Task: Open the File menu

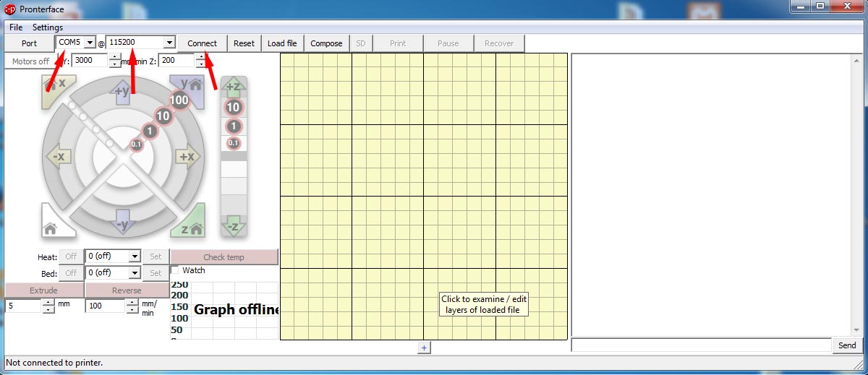Action: 16,27
